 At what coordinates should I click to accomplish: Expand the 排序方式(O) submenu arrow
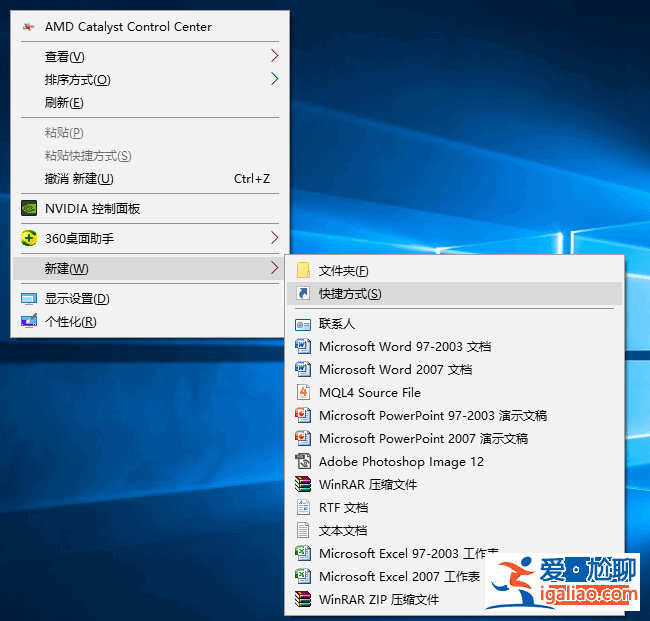[x=274, y=79]
